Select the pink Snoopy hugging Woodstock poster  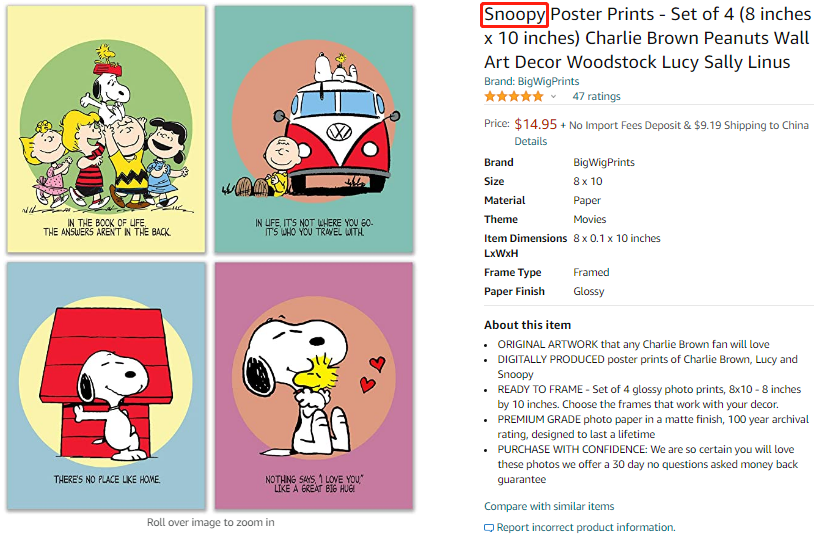[313, 385]
